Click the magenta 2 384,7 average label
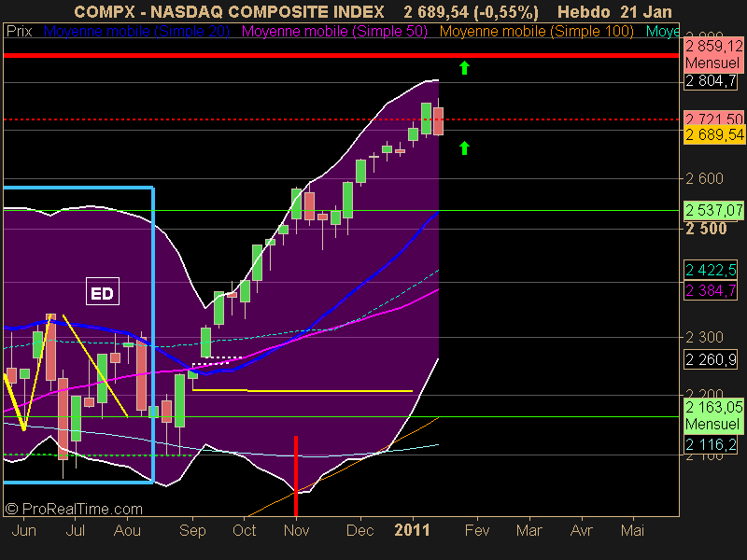The image size is (747, 560). pos(711,290)
